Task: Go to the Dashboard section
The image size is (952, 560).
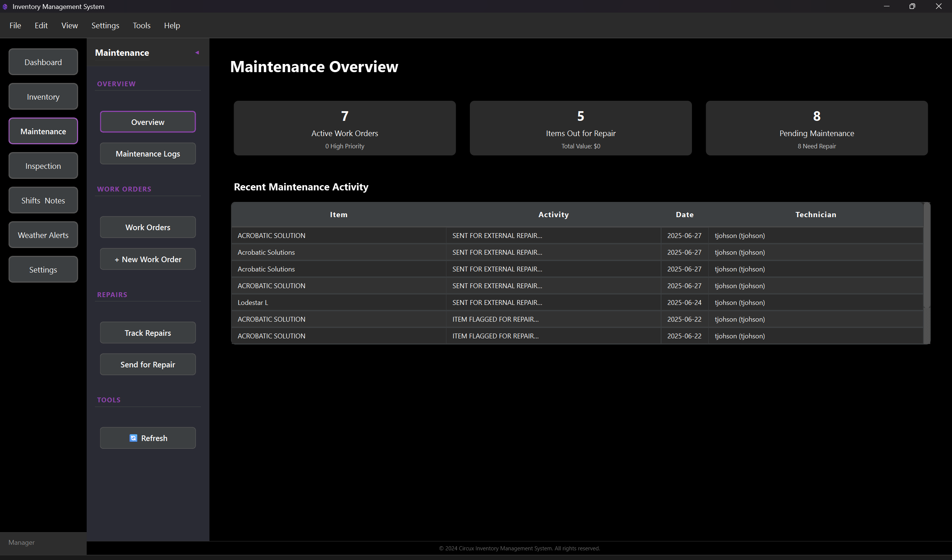Action: tap(43, 62)
